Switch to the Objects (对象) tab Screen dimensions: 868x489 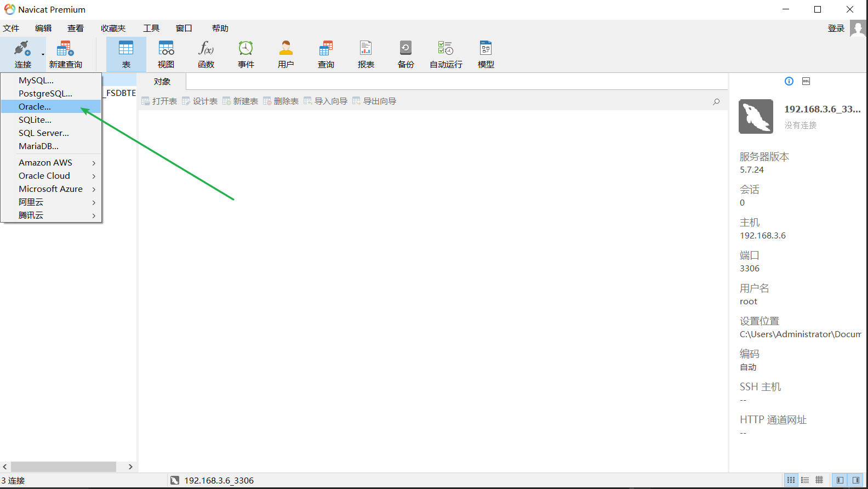pos(162,82)
